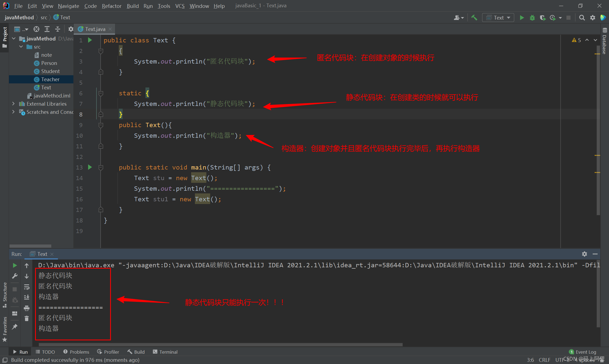Click the Run console horizontal scrollbar
609x364 pixels.
pos(220,344)
